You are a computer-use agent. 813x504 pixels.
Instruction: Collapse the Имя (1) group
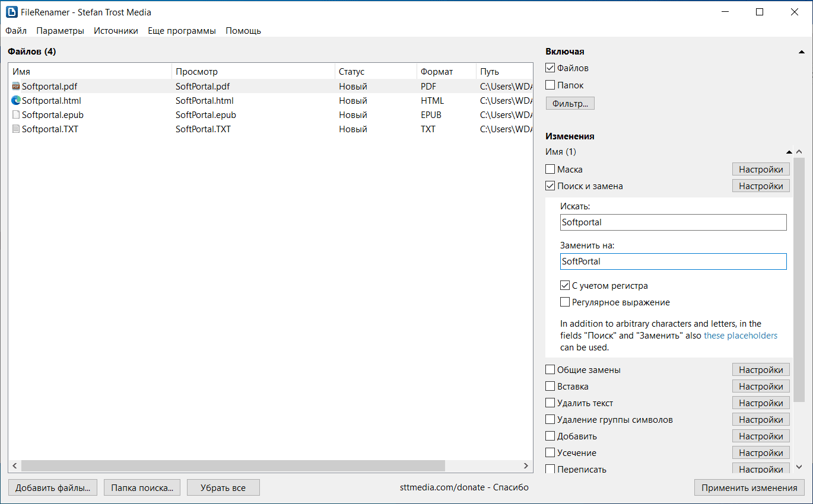(789, 152)
